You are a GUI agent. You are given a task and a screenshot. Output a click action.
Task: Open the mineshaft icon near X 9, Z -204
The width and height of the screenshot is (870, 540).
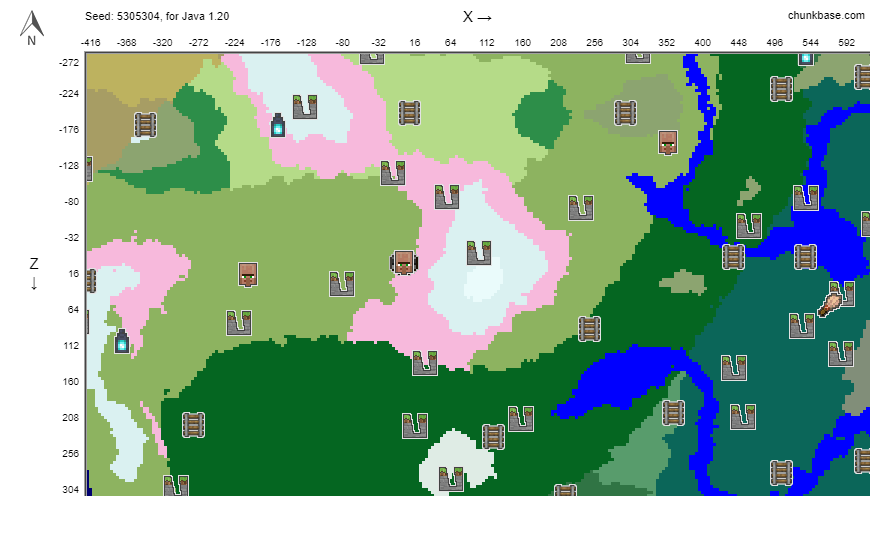(x=409, y=113)
